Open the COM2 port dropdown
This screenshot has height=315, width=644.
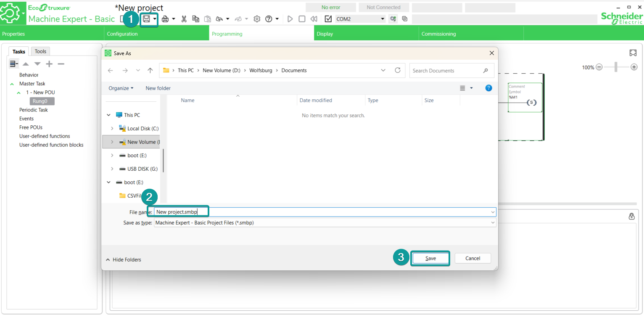click(x=383, y=19)
